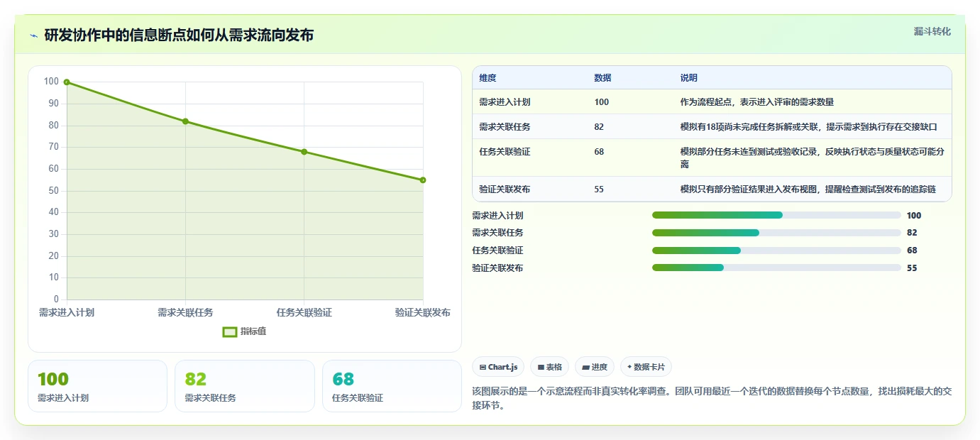Click the progress value 82 label
Viewport: 980px width, 440px height.
click(912, 233)
